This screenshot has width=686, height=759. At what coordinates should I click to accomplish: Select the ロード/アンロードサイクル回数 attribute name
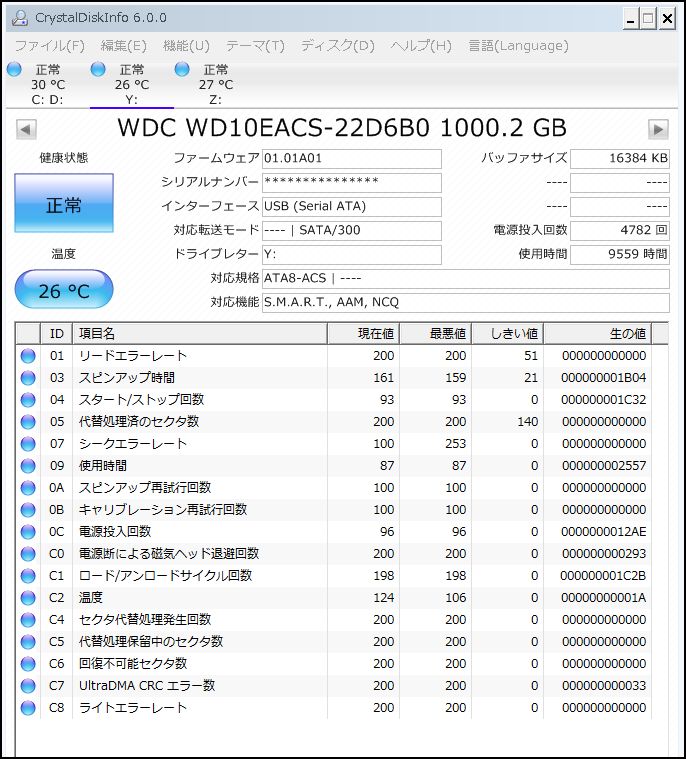(166, 576)
